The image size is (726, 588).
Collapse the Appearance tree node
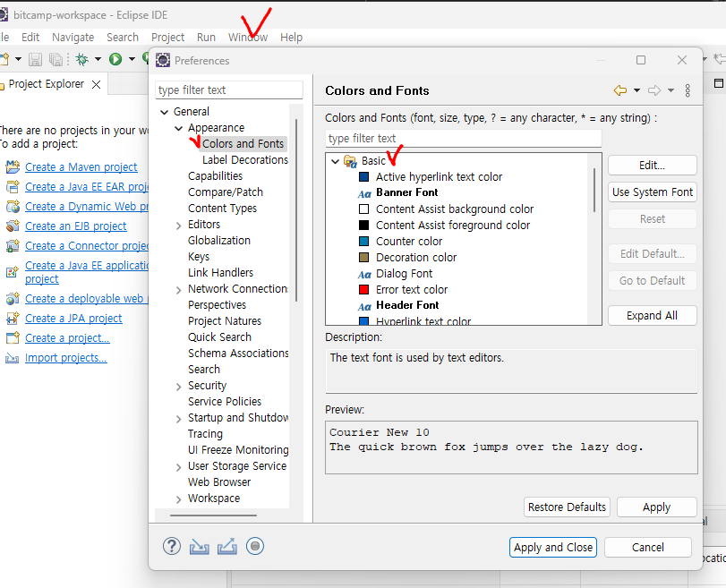[x=179, y=128]
